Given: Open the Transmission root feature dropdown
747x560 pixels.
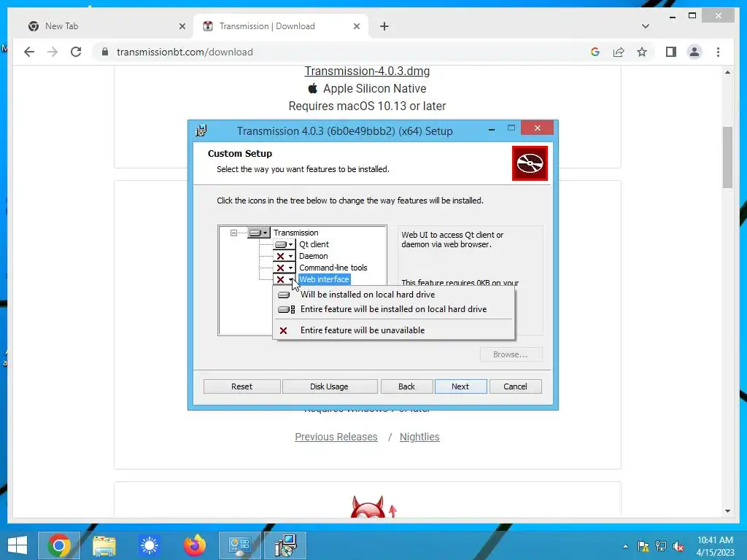Looking at the screenshot, I should (x=259, y=233).
